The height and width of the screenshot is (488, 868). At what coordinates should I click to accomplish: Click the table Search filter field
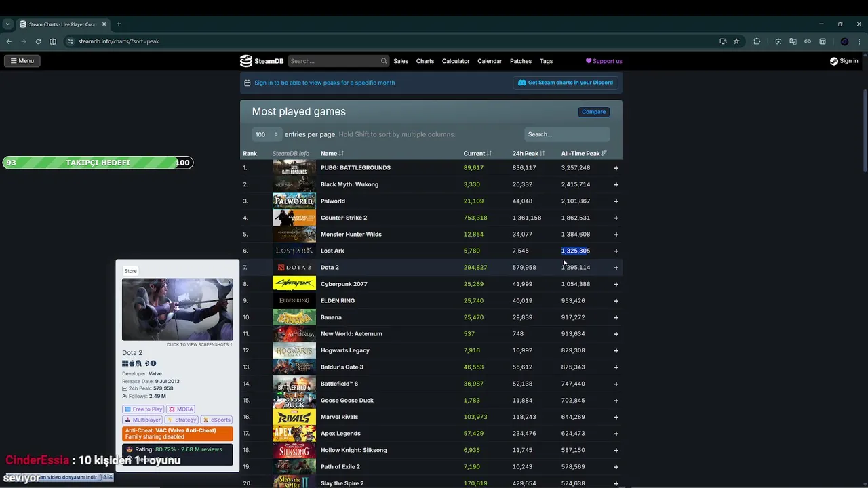pos(567,134)
